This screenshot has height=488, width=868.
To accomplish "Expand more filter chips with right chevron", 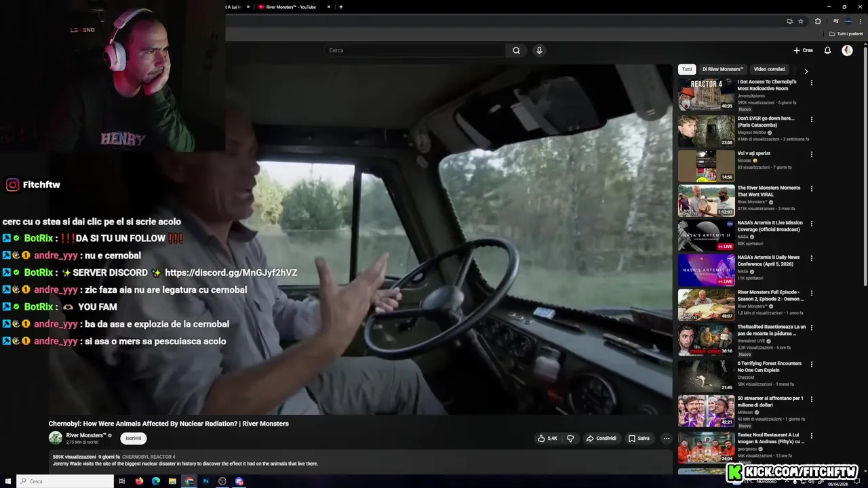I will coord(806,70).
